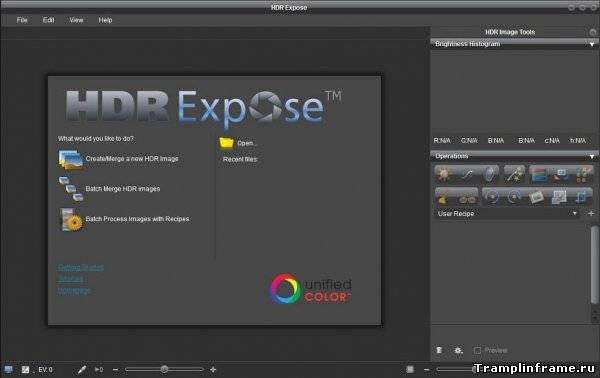
Task: Click the circular icon beside picture frame
Action: pos(514,197)
